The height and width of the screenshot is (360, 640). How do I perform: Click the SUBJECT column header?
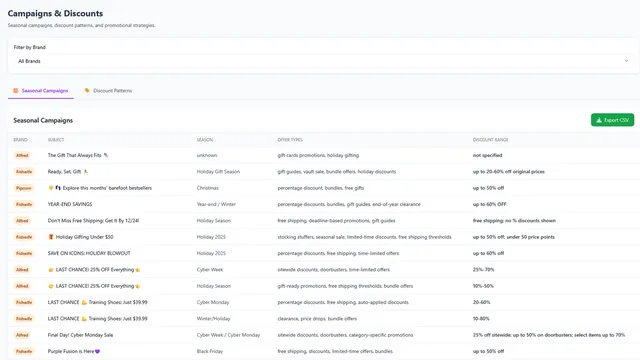56,140
